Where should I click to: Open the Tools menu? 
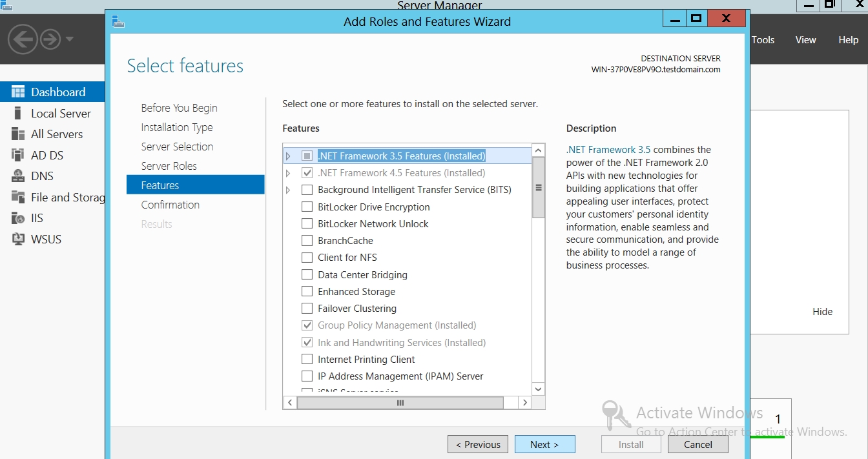763,39
